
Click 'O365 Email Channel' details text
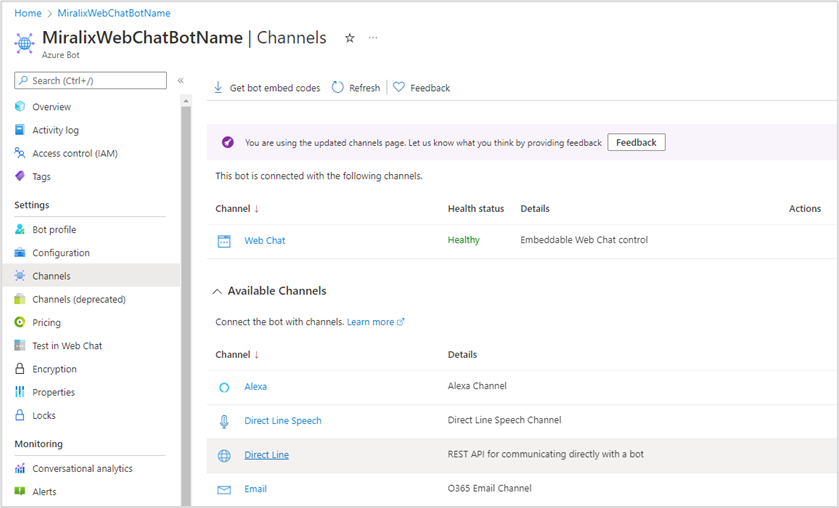[x=490, y=488]
